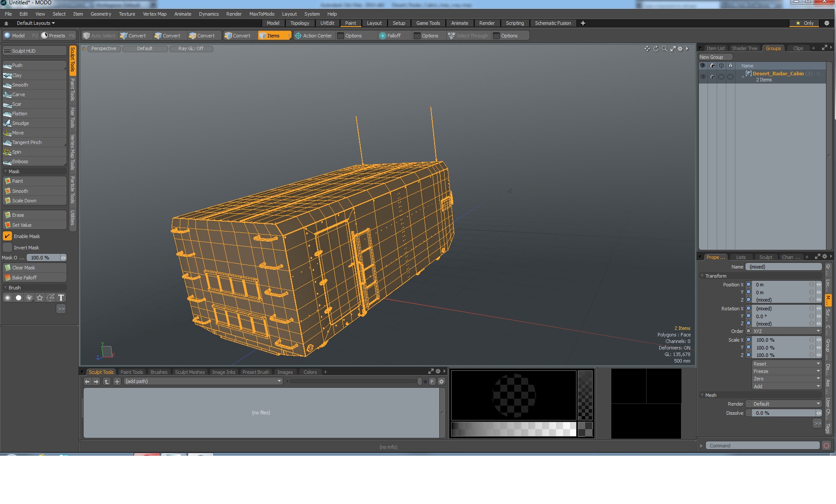Toggle Action Center in toolbar
This screenshot has height=504, width=836.
click(x=313, y=36)
